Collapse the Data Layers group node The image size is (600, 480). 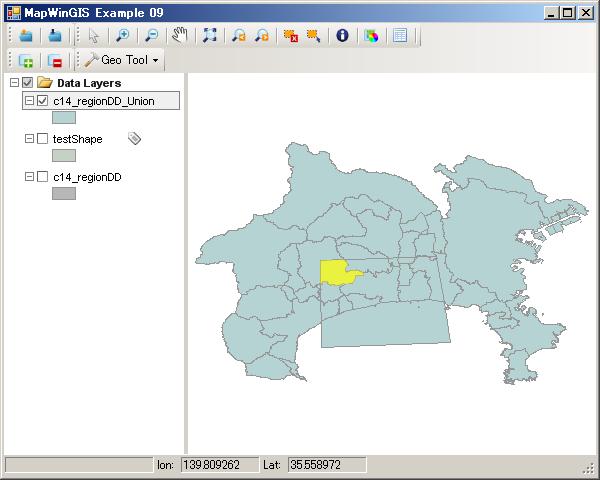(13, 83)
